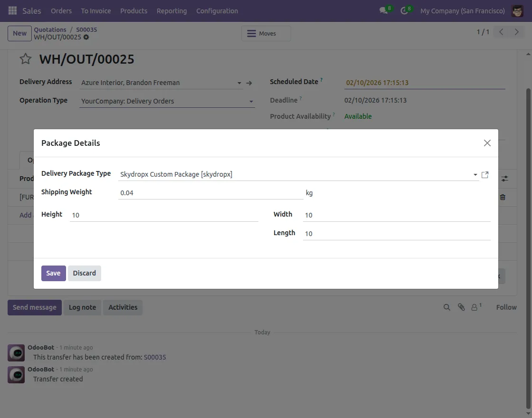This screenshot has width=532, height=418.
Task: Open the apps grid menu icon
Action: (x=13, y=10)
